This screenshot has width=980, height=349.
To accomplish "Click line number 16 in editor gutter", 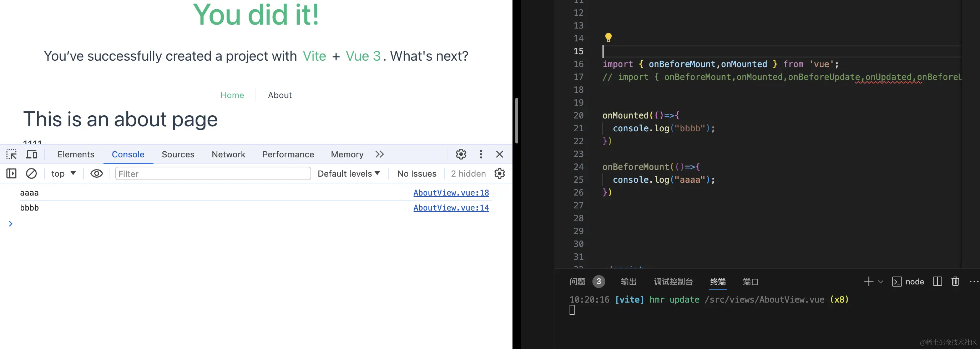I will point(578,64).
